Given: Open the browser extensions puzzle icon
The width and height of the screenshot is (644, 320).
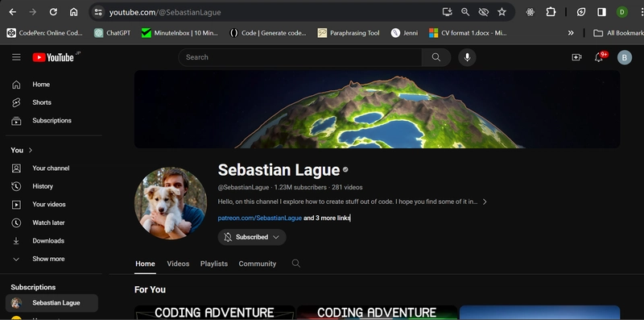Looking at the screenshot, I should tap(551, 12).
